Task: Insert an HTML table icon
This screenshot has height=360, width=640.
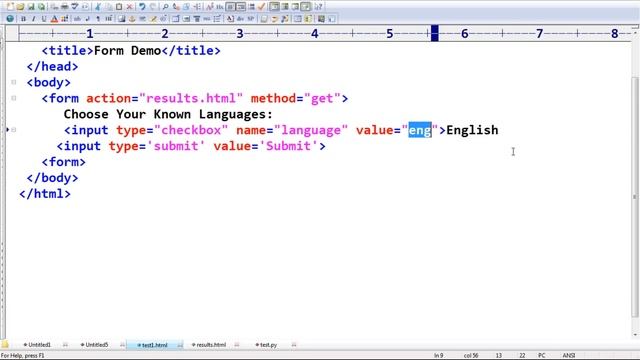Action: point(176,19)
